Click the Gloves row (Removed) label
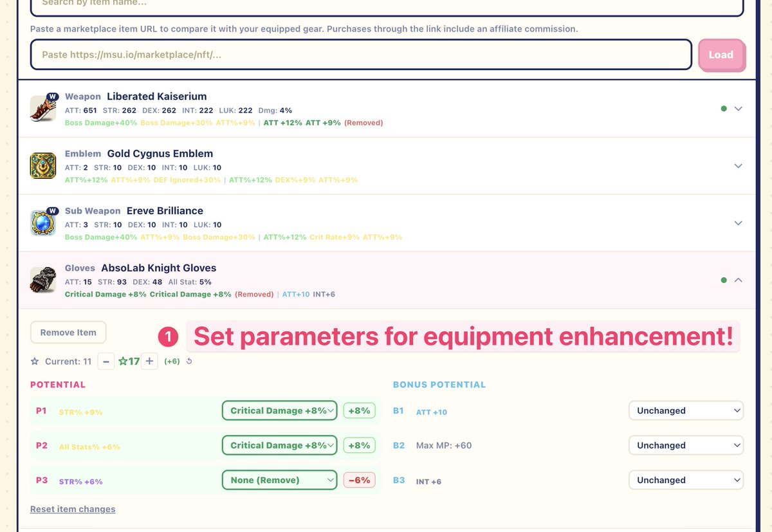Image resolution: width=772 pixels, height=532 pixels. pos(254,295)
